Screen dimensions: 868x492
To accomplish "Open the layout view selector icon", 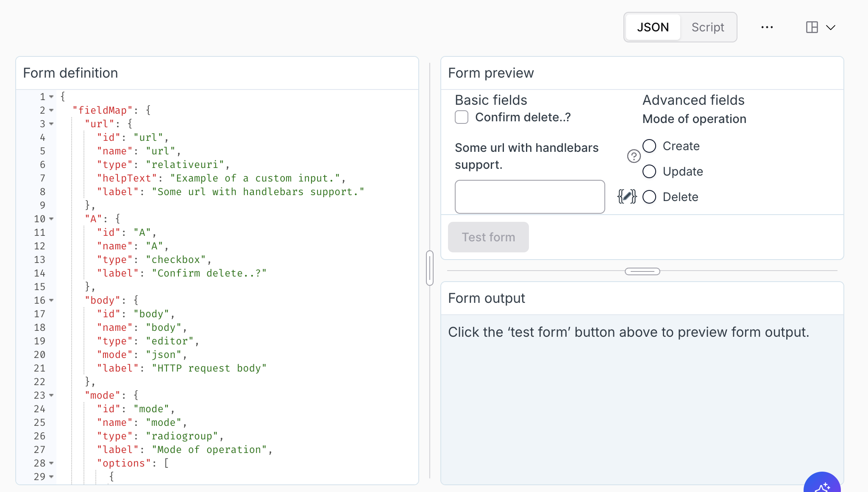I will pyautogui.click(x=812, y=27).
